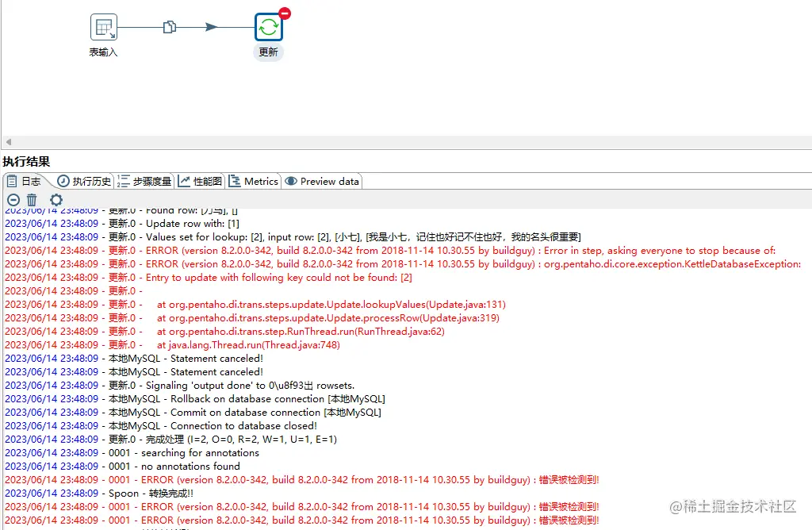Image resolution: width=812 pixels, height=530 pixels.
Task: Open the 性能图 tab
Action: coord(200,182)
